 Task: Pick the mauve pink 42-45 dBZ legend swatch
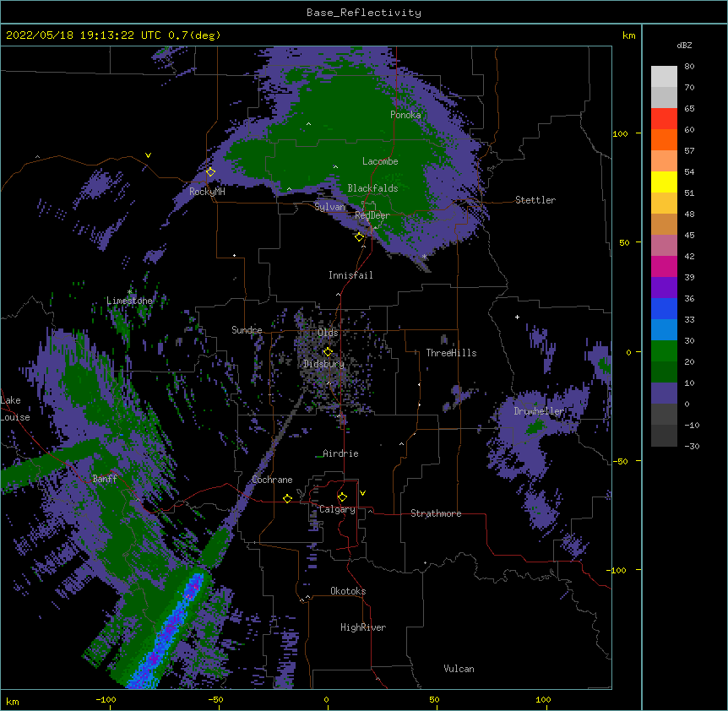[664, 245]
